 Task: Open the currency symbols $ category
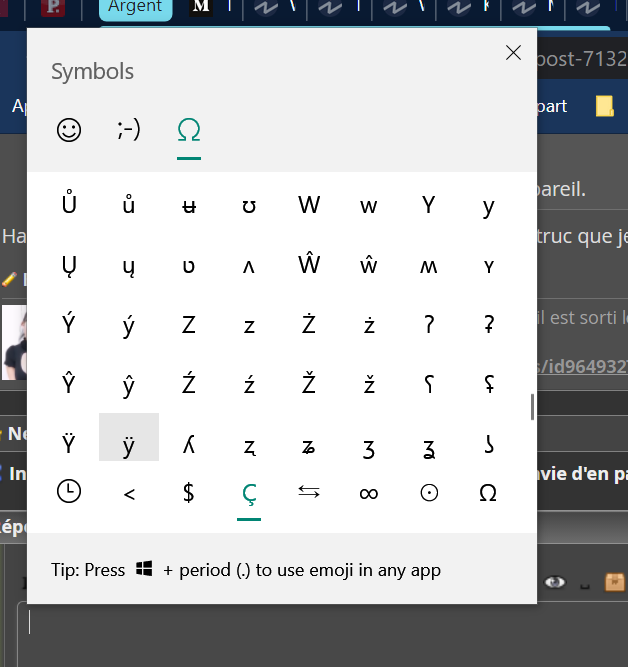189,492
